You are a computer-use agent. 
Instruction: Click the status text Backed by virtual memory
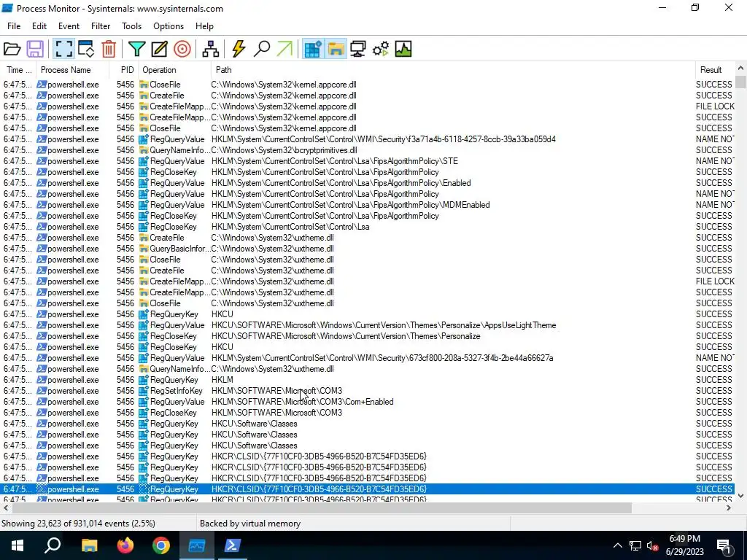[x=250, y=524]
